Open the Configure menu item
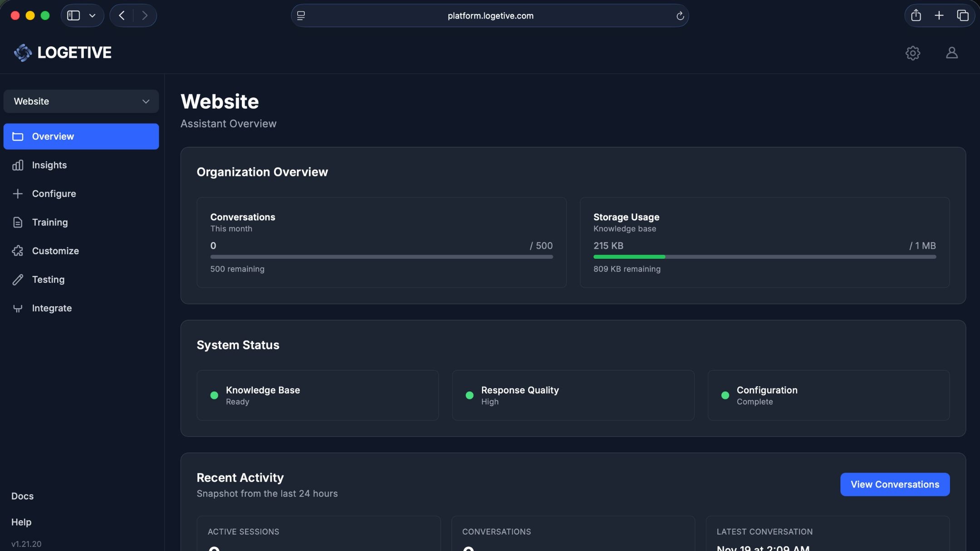The width and height of the screenshot is (980, 551). [x=54, y=194]
